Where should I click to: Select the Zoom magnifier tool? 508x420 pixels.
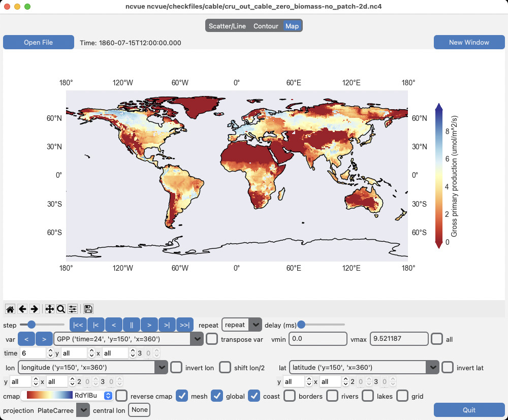pyautogui.click(x=61, y=309)
